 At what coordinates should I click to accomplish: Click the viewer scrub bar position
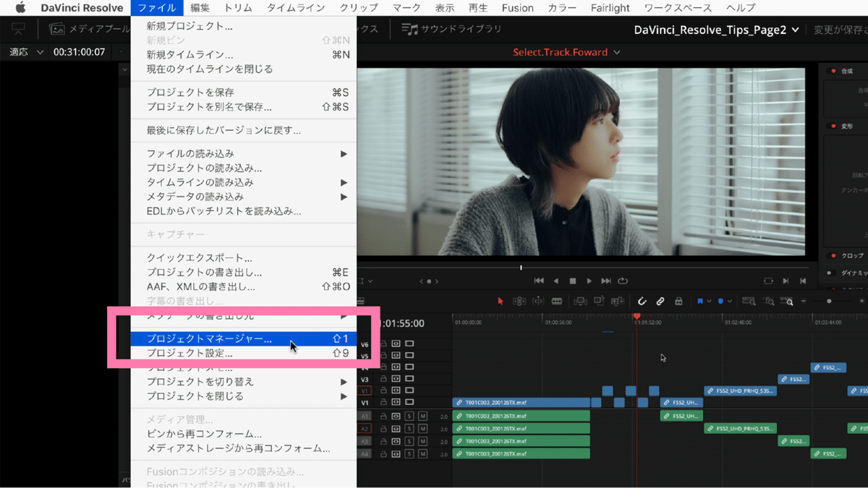coord(521,267)
